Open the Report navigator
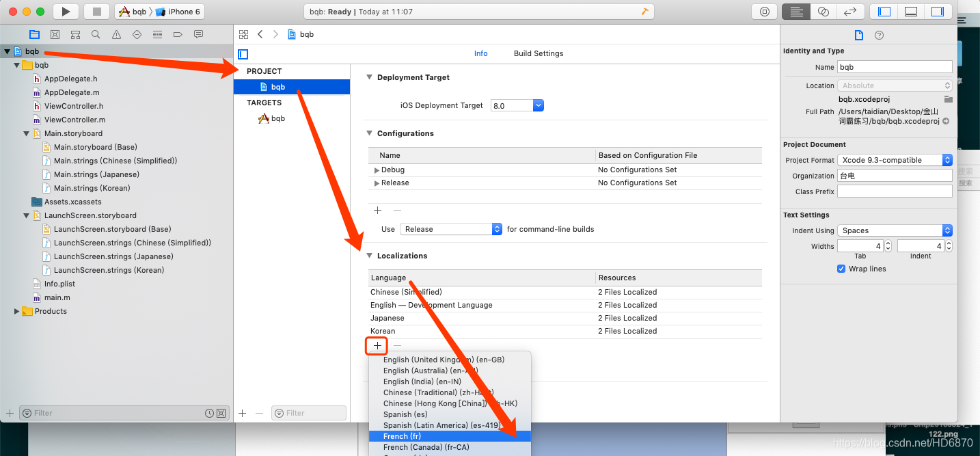This screenshot has height=456, width=980. point(198,34)
